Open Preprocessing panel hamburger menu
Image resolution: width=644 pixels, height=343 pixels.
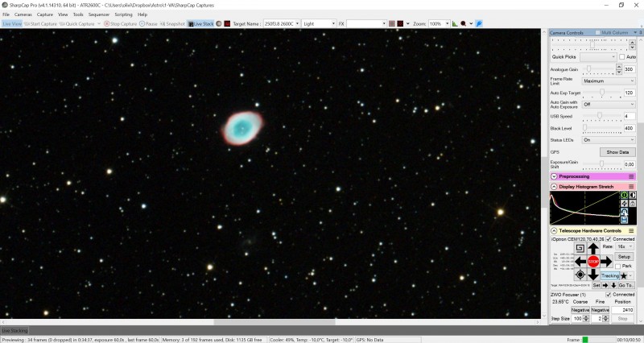pyautogui.click(x=631, y=176)
